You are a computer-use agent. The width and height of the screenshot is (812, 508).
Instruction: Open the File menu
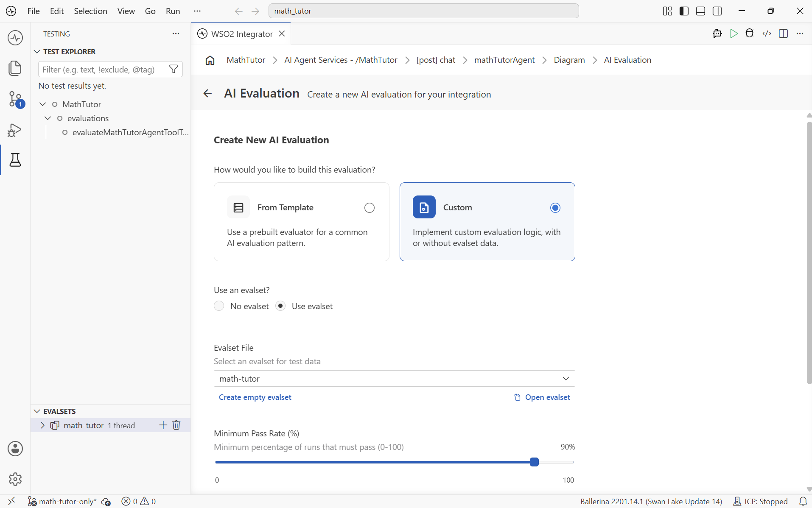34,11
